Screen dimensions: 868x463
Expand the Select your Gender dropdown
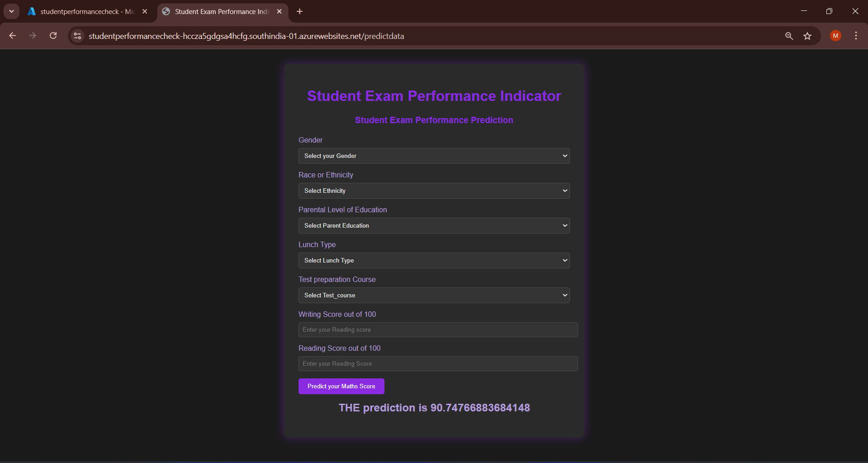(434, 156)
